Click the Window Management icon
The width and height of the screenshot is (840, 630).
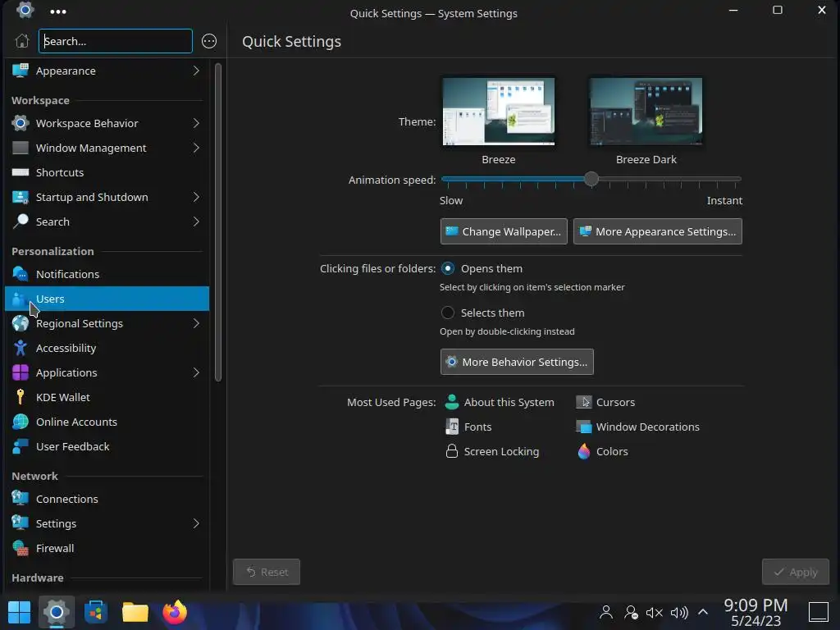(x=21, y=148)
